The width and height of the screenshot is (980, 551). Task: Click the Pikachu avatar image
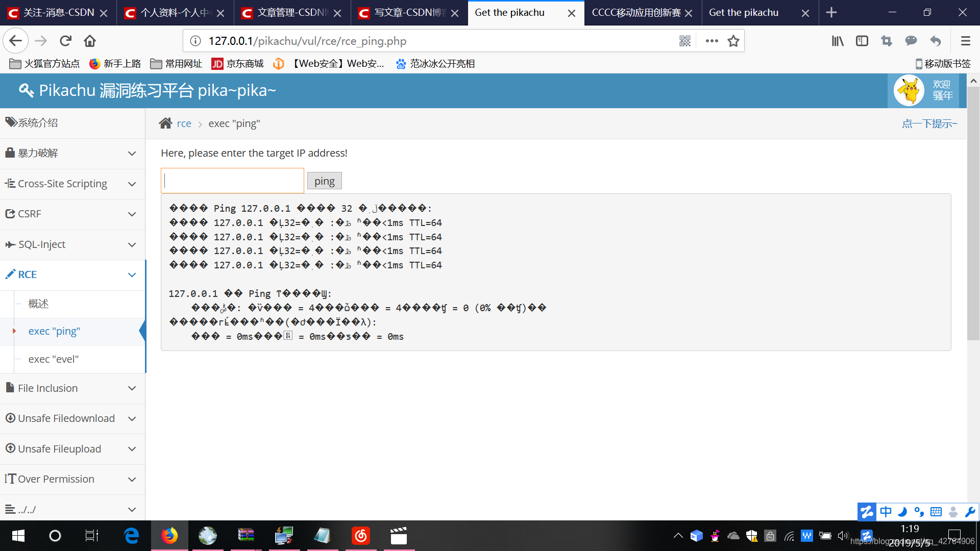909,90
